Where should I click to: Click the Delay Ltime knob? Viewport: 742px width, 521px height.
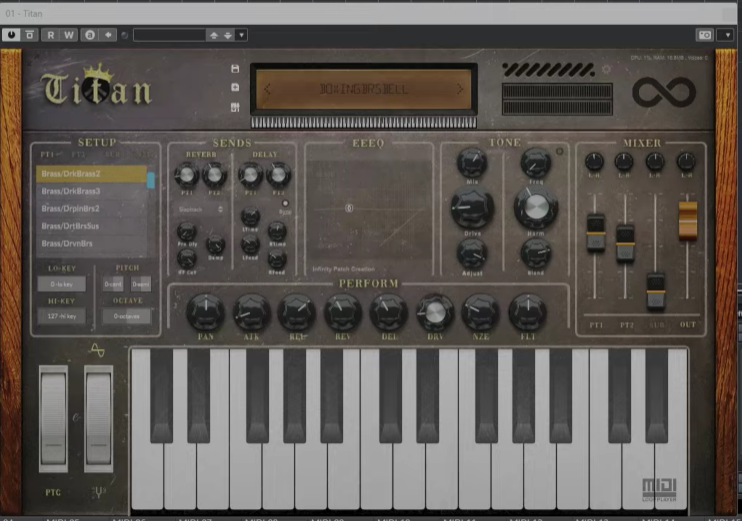pos(250,217)
